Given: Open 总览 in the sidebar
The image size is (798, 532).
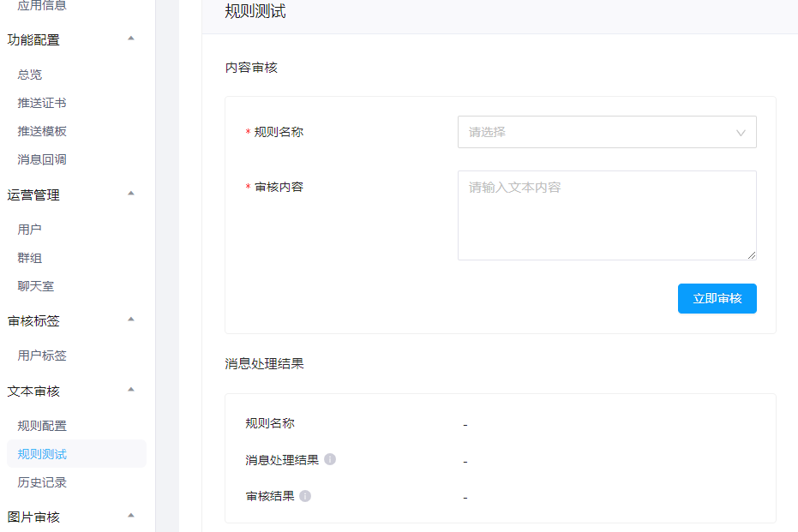Looking at the screenshot, I should [30, 75].
